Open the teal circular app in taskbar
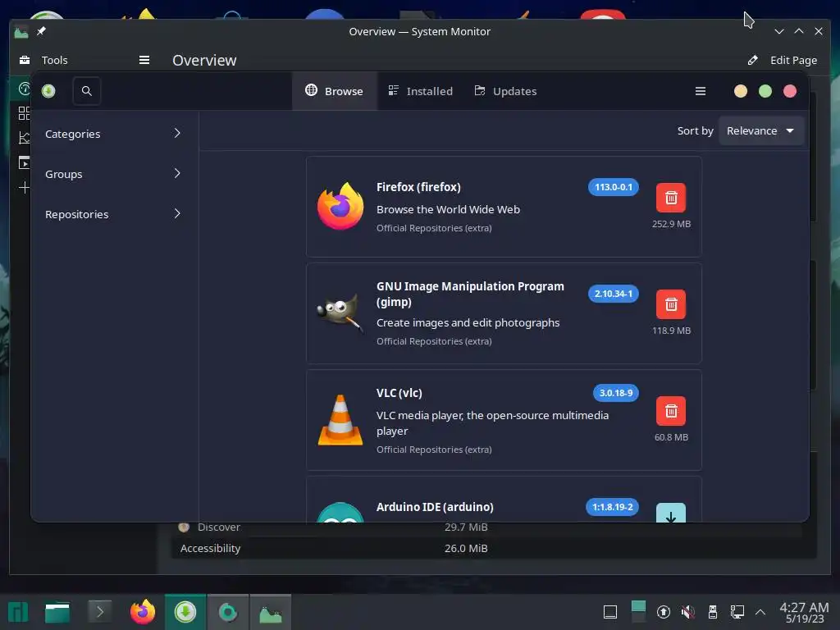This screenshot has height=630, width=840. pos(228,612)
